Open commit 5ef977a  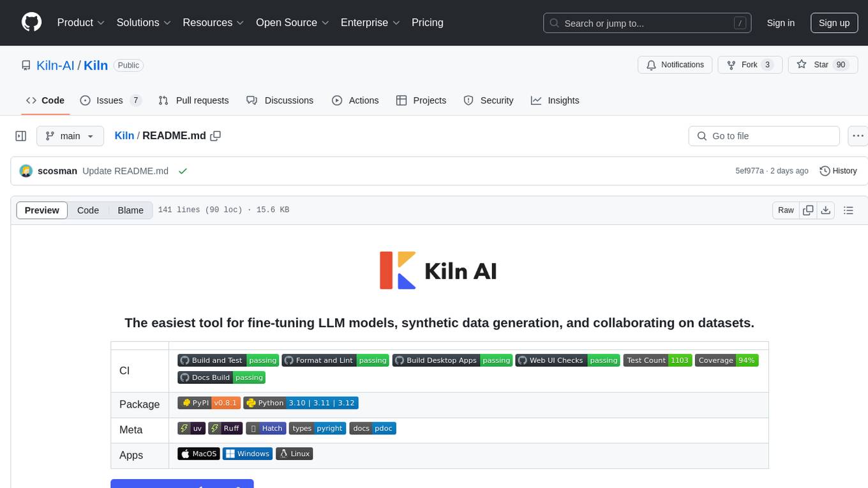pos(749,171)
